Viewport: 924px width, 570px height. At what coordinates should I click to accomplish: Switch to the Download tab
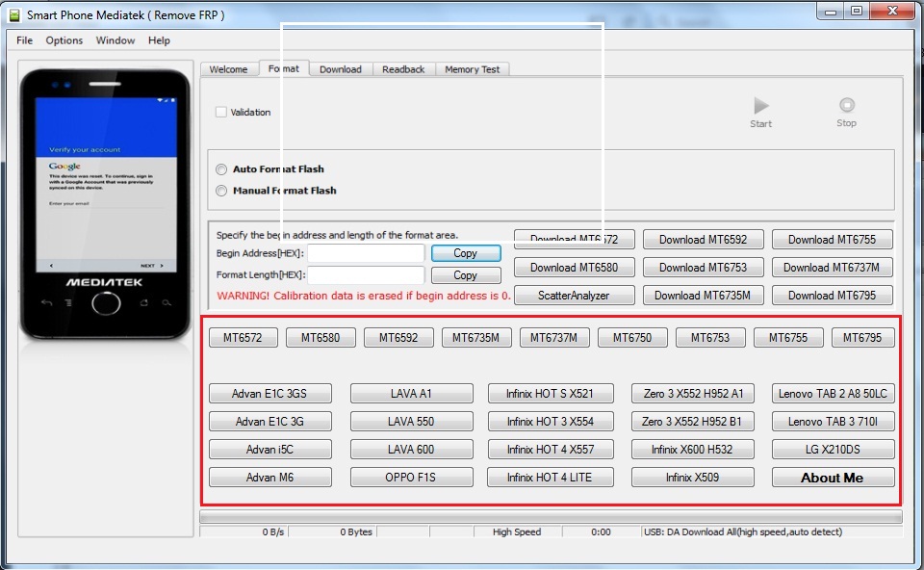tap(341, 69)
